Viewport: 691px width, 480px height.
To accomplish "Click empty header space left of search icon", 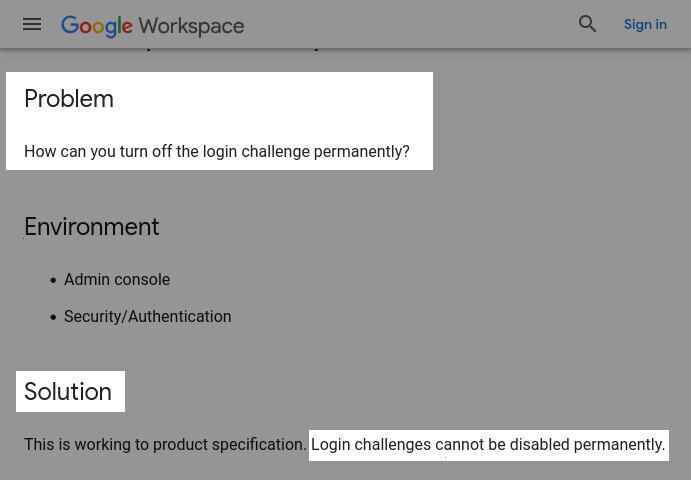I will 420,24.
